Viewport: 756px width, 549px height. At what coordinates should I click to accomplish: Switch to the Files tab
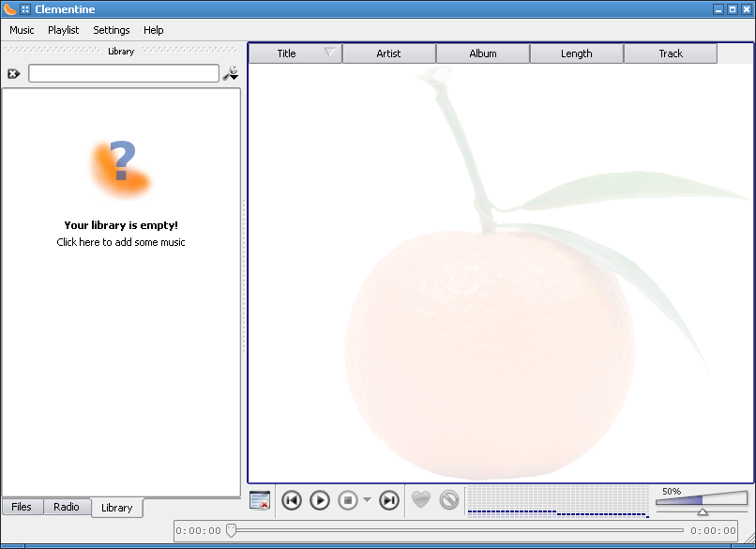click(22, 507)
